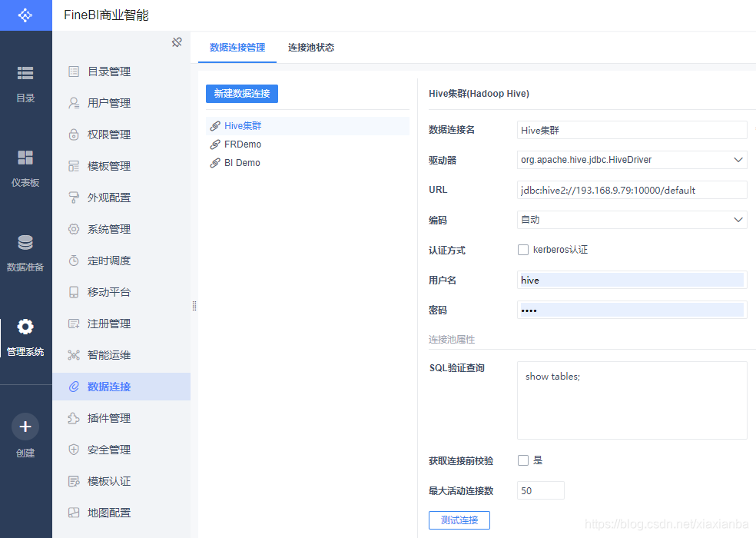Open 用户管理 in the side menu
756x538 pixels.
click(x=121, y=103)
